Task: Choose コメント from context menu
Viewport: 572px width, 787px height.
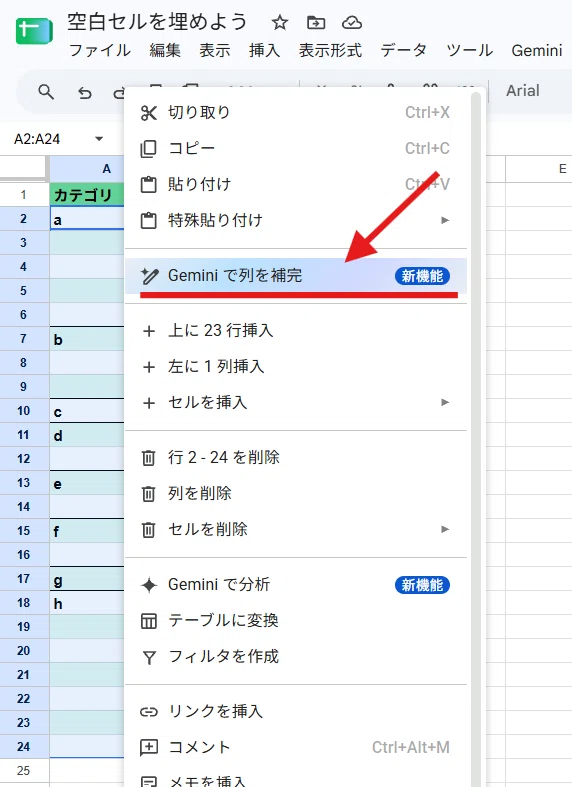Action: click(x=296, y=747)
